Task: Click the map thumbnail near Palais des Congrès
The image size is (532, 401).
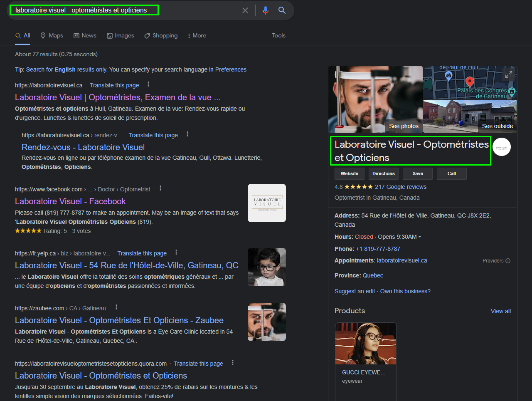Action: click(470, 83)
